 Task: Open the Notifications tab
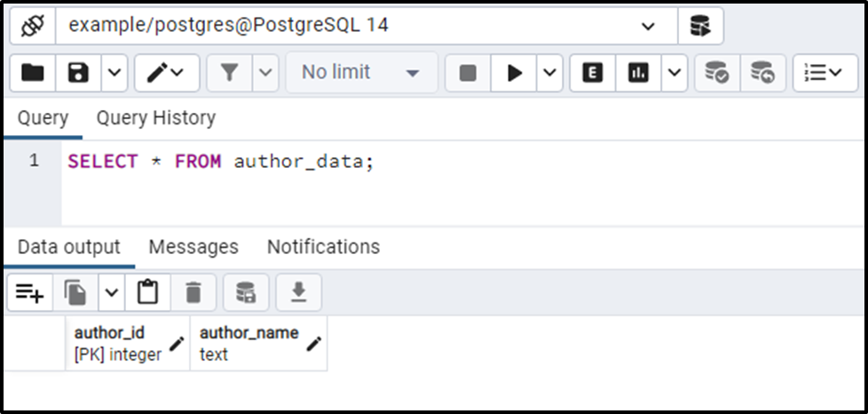tap(324, 247)
